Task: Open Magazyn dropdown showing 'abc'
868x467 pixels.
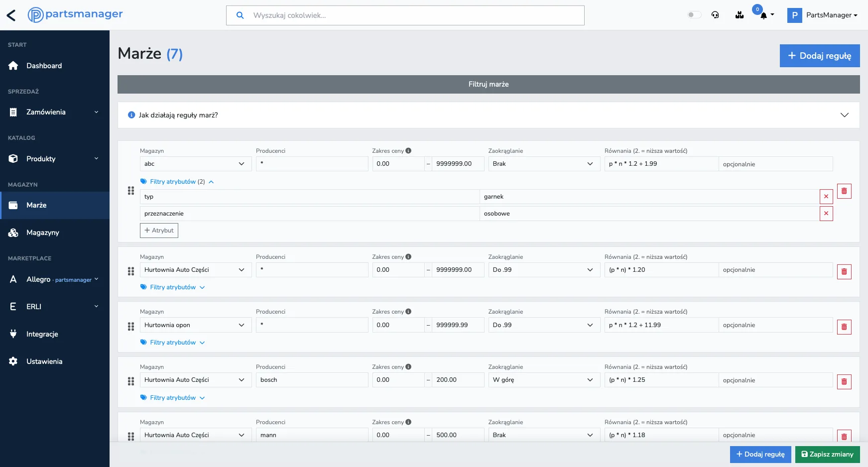Action: pos(196,164)
